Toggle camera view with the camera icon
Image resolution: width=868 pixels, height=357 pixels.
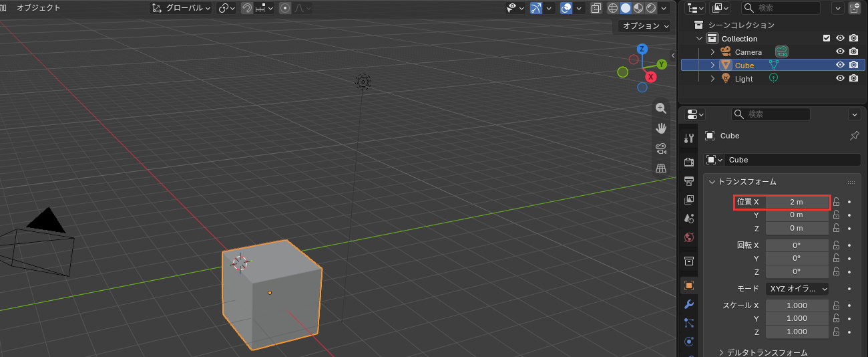(661, 148)
